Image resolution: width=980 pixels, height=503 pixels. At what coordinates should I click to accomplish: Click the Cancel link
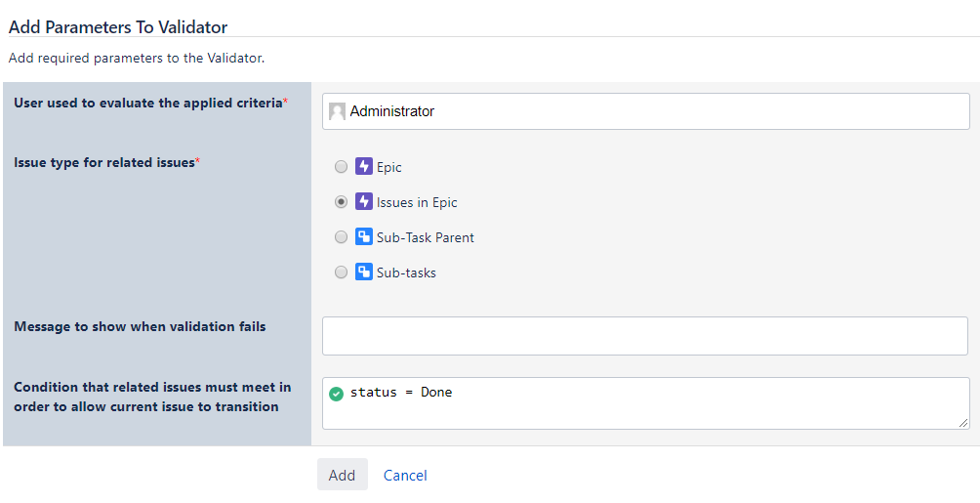pos(405,476)
